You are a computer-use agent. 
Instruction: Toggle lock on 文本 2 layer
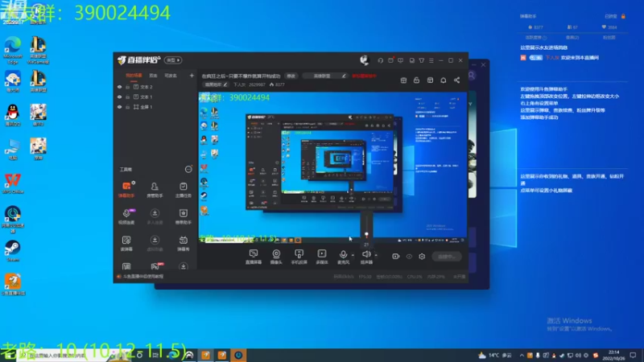pyautogui.click(x=128, y=87)
